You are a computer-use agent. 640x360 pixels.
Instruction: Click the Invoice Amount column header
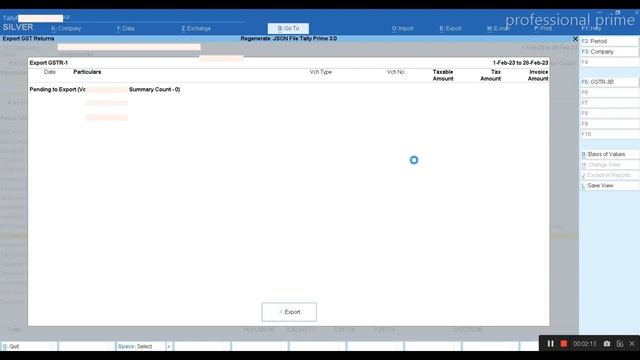point(538,75)
